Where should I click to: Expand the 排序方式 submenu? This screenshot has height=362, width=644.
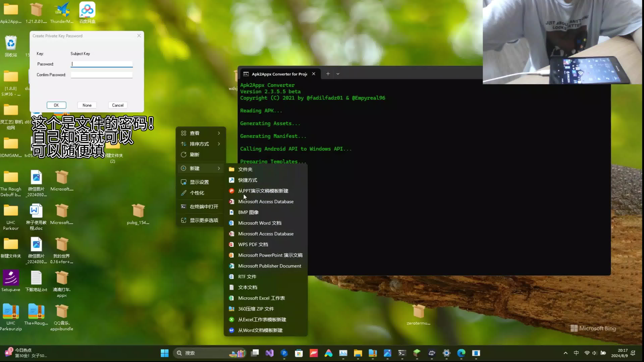tap(201, 144)
